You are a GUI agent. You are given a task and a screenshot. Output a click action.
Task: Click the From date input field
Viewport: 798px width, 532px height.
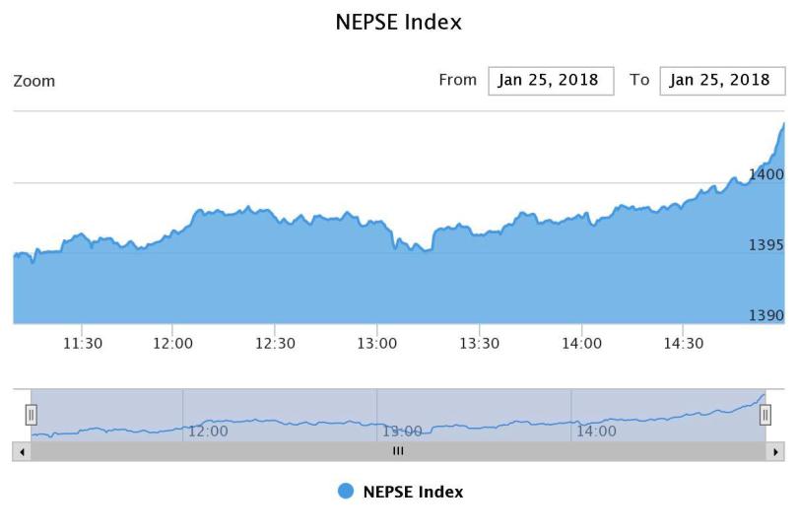point(551,81)
